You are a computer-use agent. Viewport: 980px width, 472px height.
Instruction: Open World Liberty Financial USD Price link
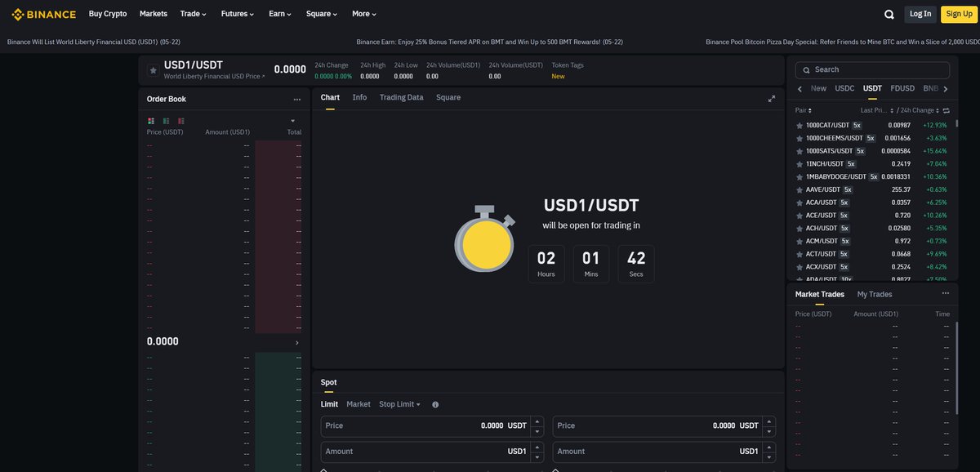pyautogui.click(x=215, y=76)
